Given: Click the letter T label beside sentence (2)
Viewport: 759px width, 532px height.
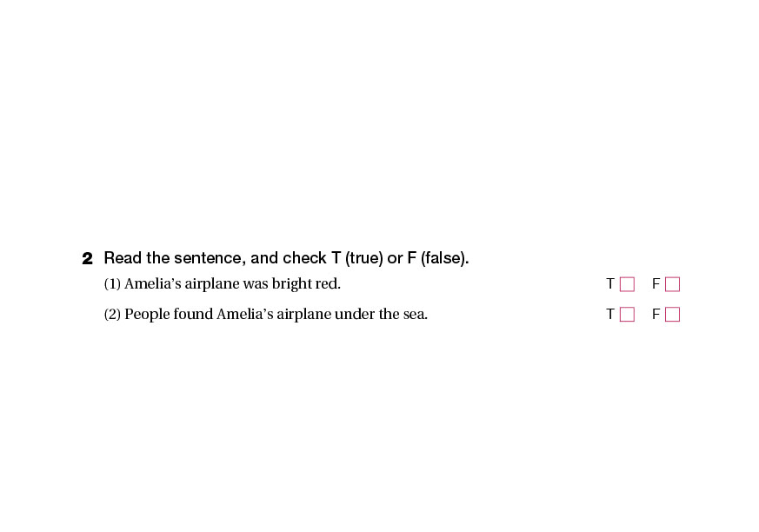Looking at the screenshot, I should [x=610, y=315].
